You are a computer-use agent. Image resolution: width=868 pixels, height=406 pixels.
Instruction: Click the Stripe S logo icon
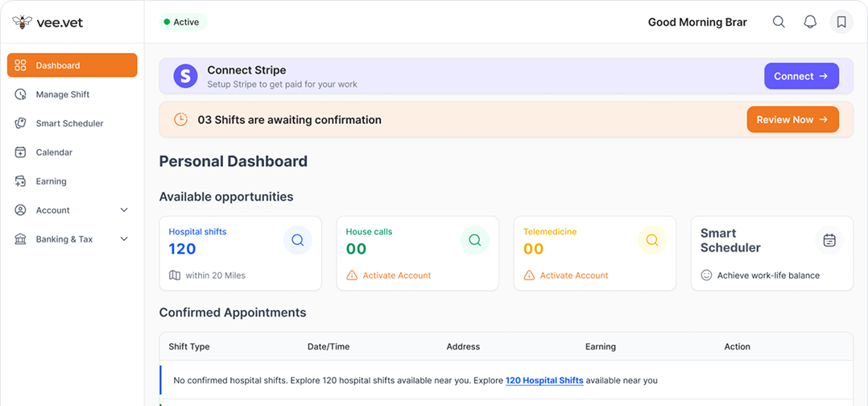pos(186,77)
